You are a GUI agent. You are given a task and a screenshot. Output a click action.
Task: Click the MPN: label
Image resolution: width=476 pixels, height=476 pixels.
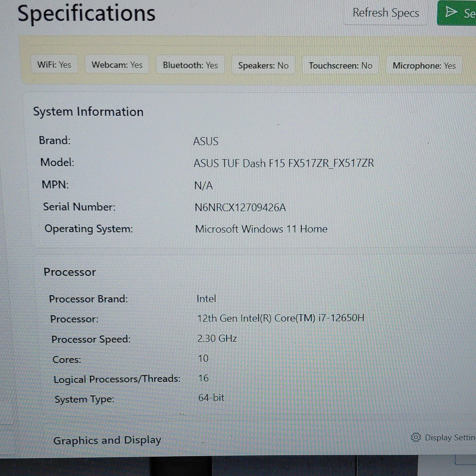point(55,184)
